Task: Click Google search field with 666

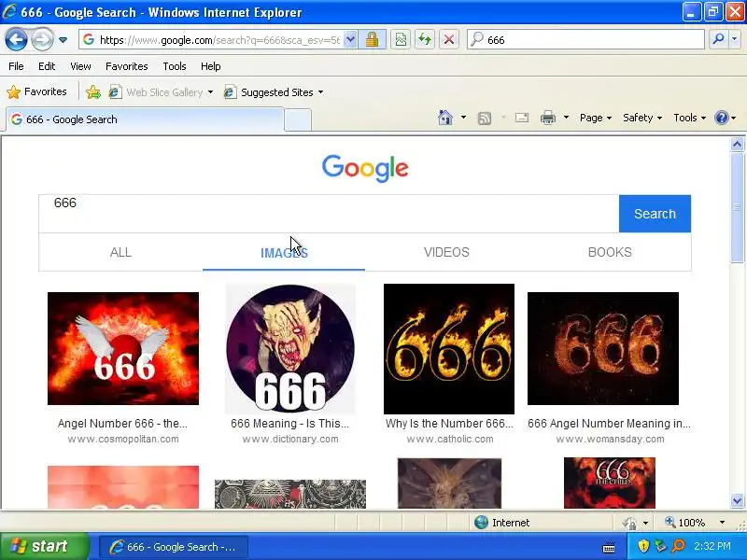Action: click(329, 214)
